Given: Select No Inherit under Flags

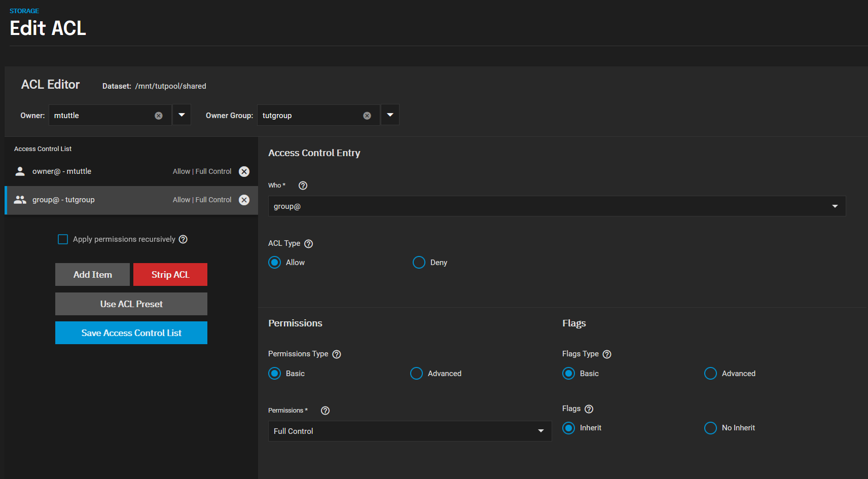Looking at the screenshot, I should coord(710,428).
